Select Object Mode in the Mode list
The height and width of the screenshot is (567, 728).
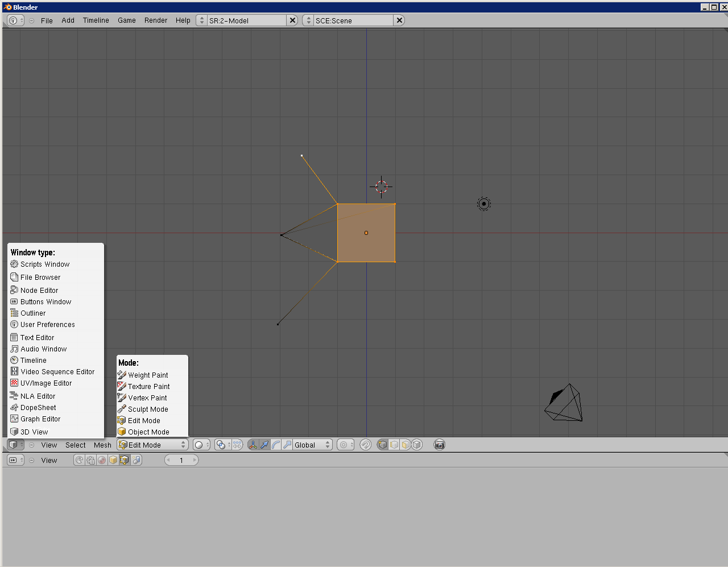coord(152,432)
